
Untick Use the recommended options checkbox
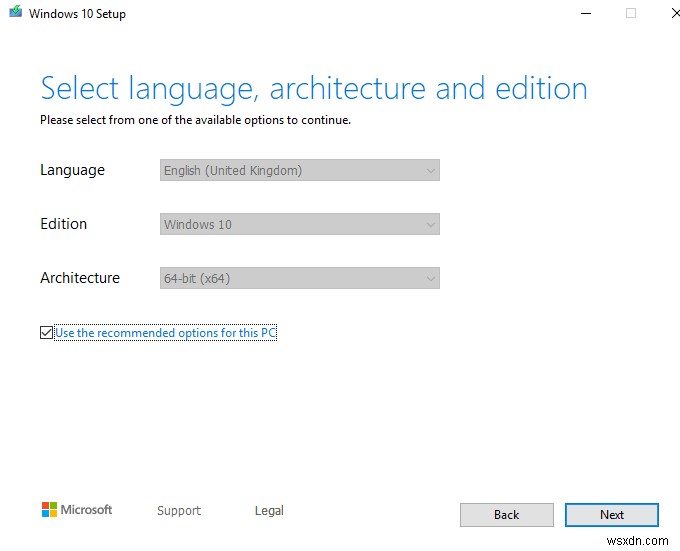(46, 333)
